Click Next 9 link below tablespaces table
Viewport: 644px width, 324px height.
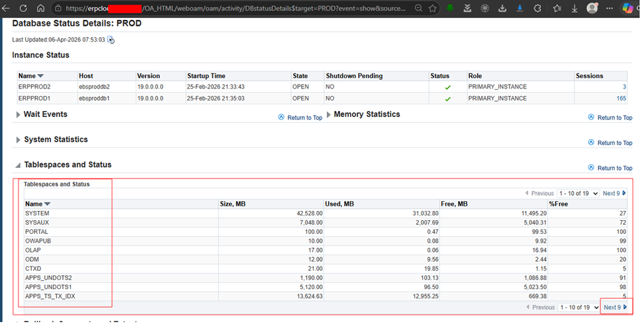[612, 307]
